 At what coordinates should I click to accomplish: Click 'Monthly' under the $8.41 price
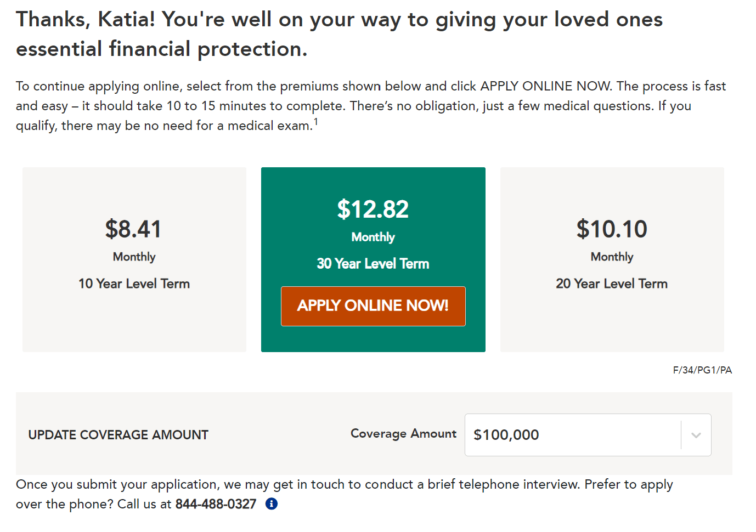pos(134,257)
